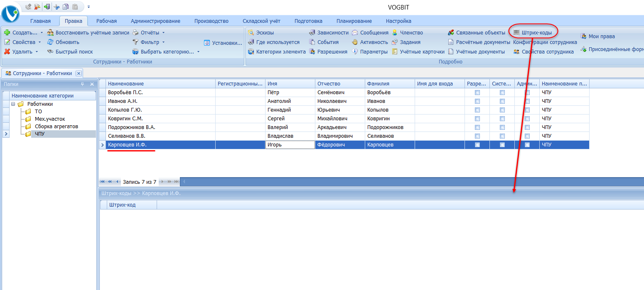Click the Copy icon in quick access toolbar
This screenshot has height=290, width=644.
click(x=66, y=7)
